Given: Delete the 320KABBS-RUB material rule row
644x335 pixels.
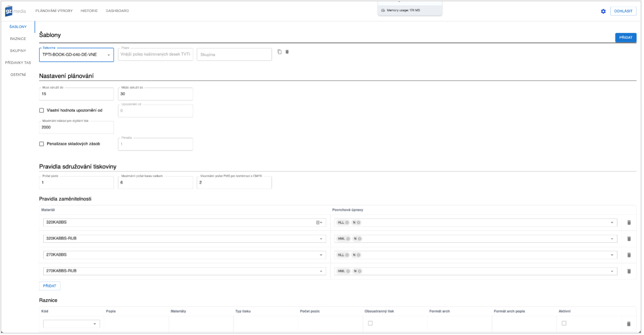Looking at the screenshot, I should pyautogui.click(x=628, y=239).
